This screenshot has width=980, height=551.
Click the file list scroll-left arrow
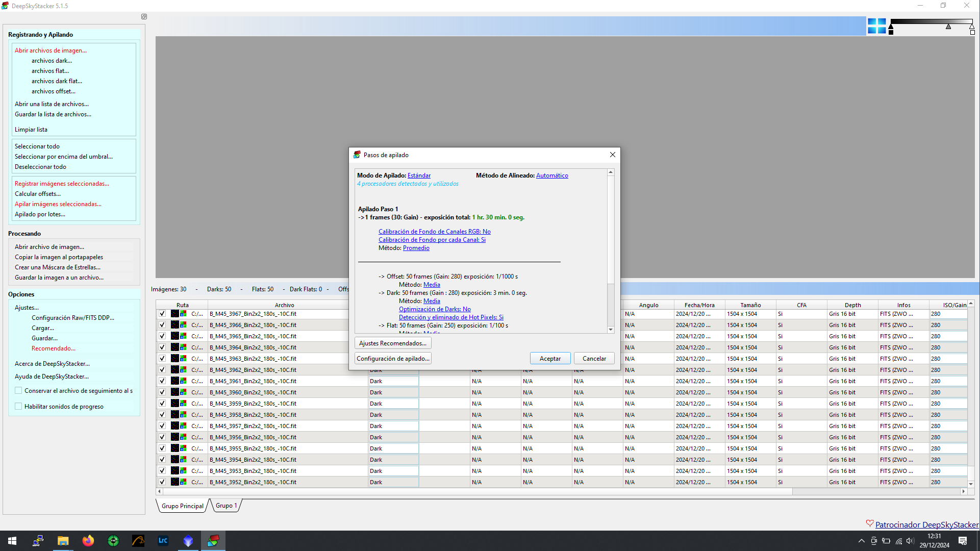tap(159, 491)
